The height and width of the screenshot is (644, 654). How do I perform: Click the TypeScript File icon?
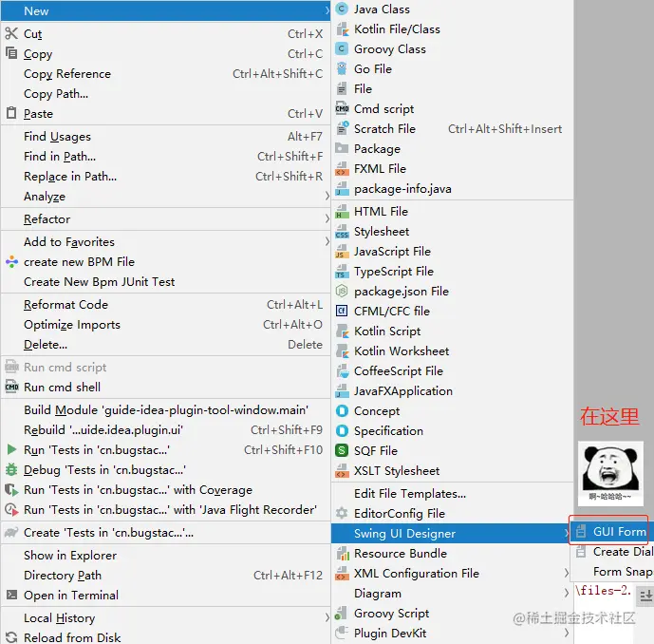click(x=342, y=272)
